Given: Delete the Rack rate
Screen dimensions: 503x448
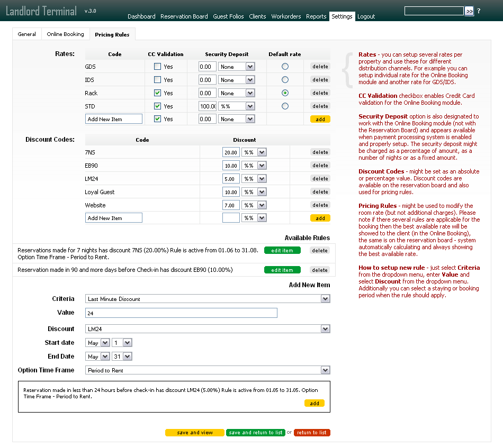Looking at the screenshot, I should pyautogui.click(x=320, y=93).
